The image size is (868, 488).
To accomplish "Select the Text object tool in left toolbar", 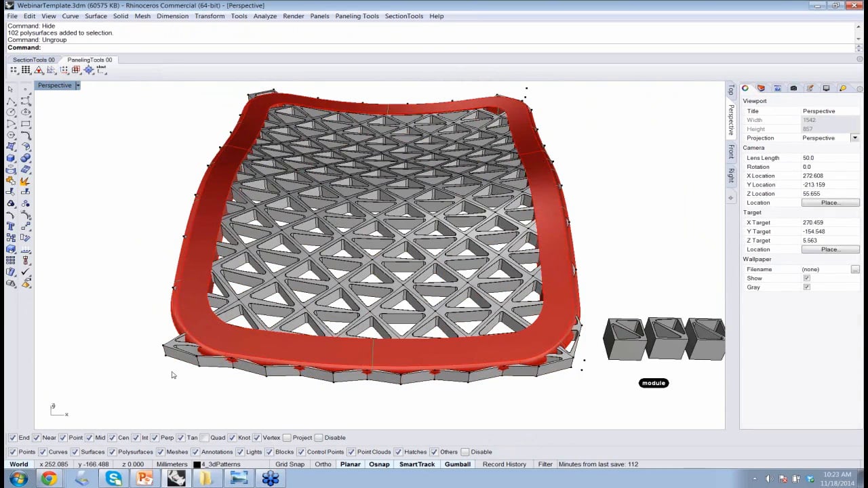I will point(10,226).
